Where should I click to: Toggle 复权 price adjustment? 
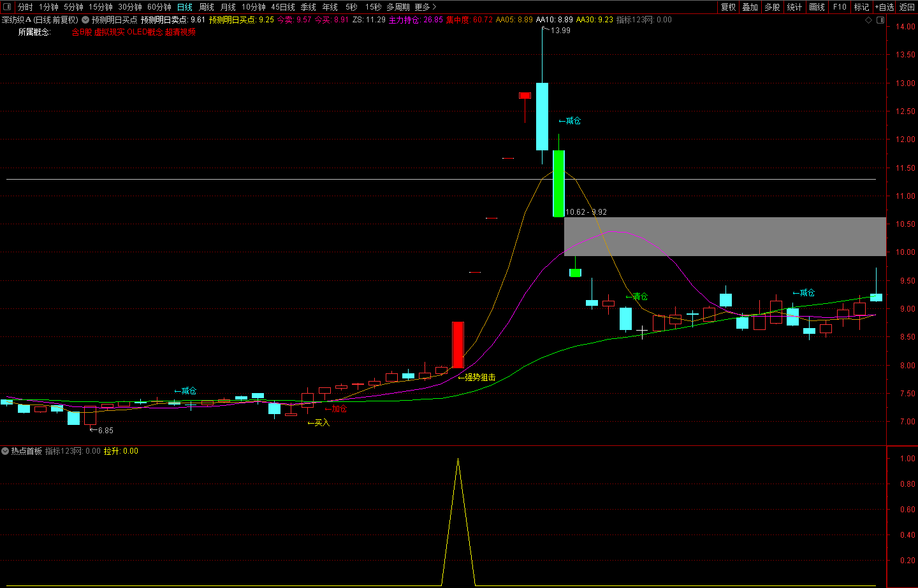click(728, 7)
